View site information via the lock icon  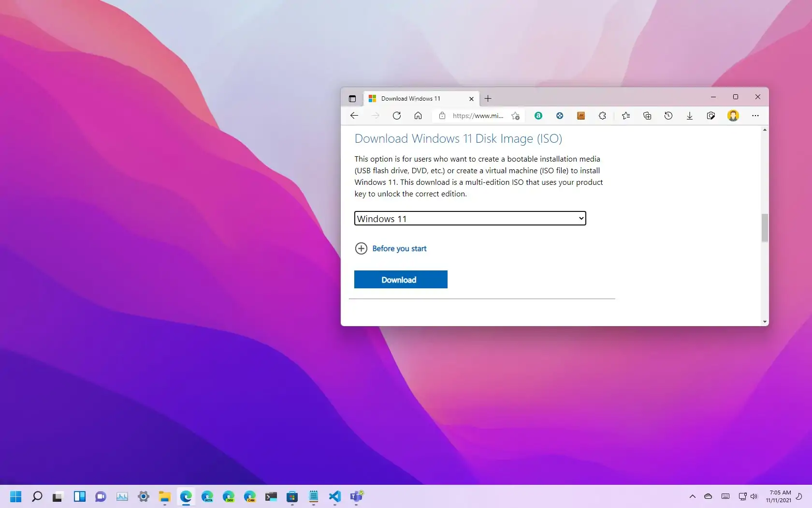(442, 116)
